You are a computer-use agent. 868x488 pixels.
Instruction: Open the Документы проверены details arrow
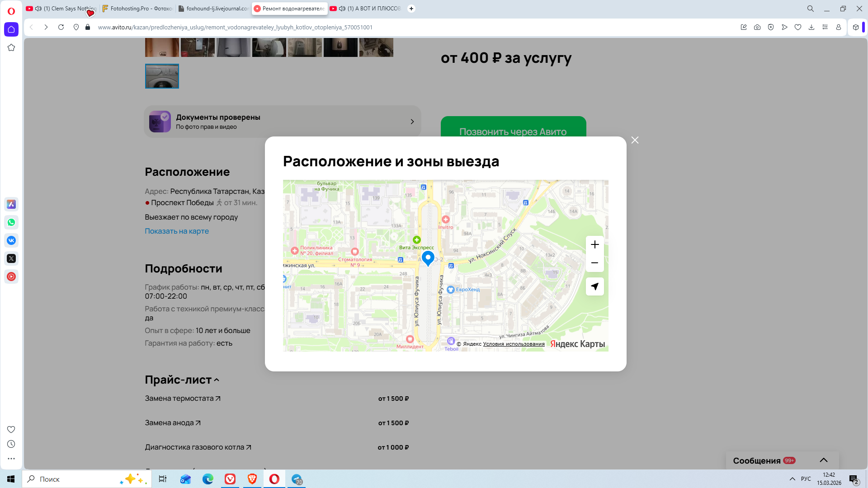pyautogui.click(x=412, y=122)
